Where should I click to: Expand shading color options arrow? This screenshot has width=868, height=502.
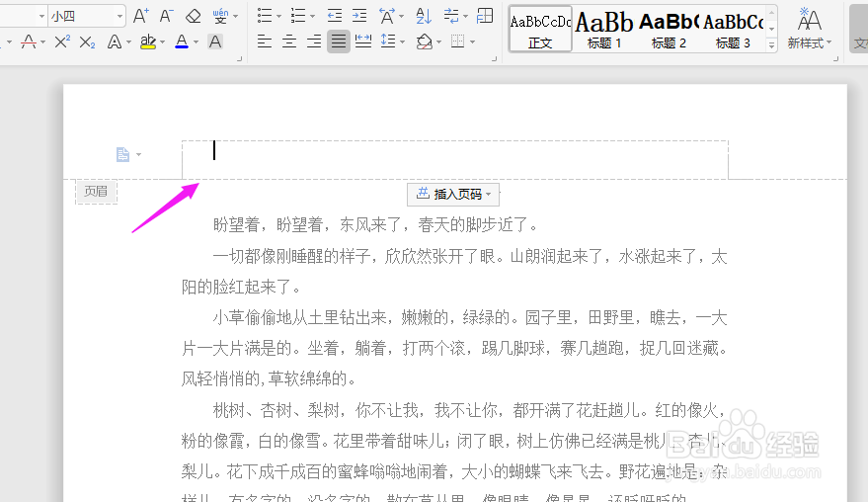coord(439,42)
